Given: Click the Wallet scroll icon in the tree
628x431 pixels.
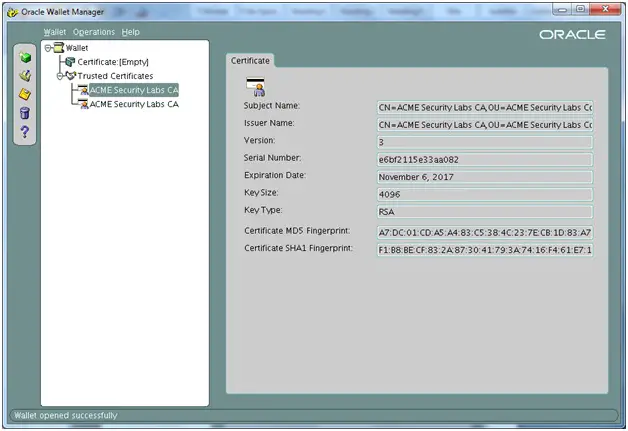Looking at the screenshot, I should 58,48.
